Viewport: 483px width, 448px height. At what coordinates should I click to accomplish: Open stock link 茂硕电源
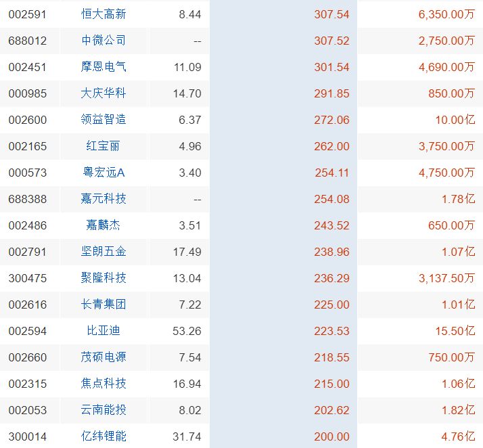[103, 357]
